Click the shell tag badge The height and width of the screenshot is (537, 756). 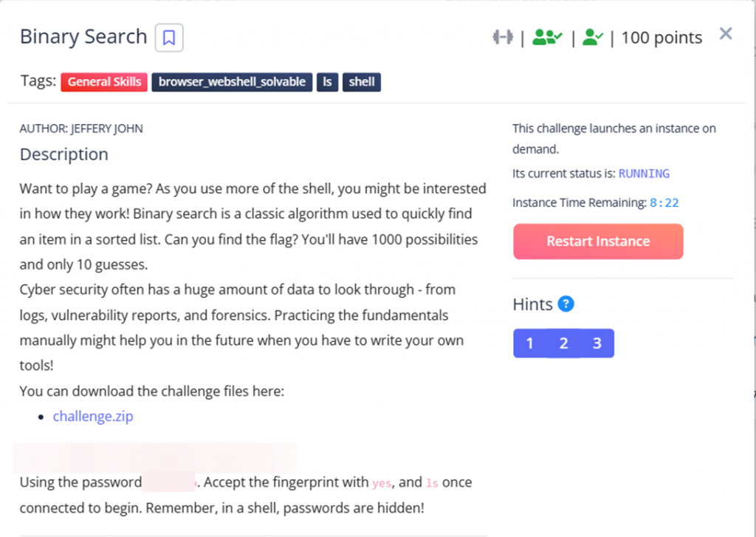click(362, 82)
